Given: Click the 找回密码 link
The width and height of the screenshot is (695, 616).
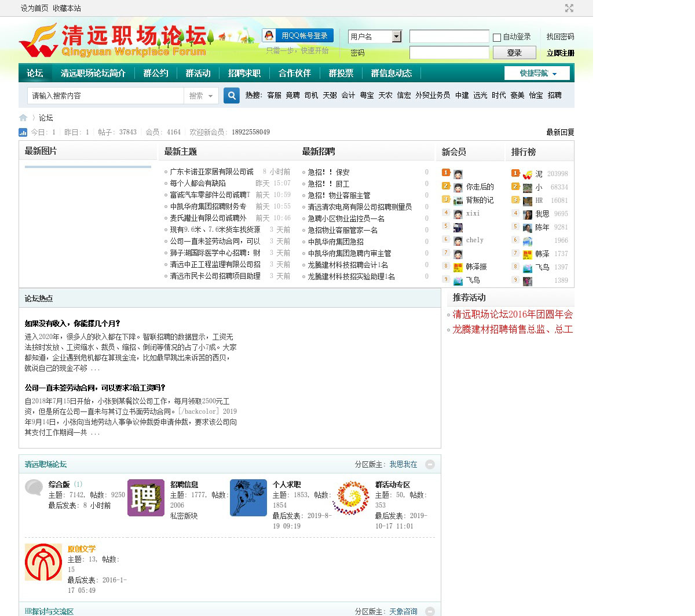Looking at the screenshot, I should point(560,37).
